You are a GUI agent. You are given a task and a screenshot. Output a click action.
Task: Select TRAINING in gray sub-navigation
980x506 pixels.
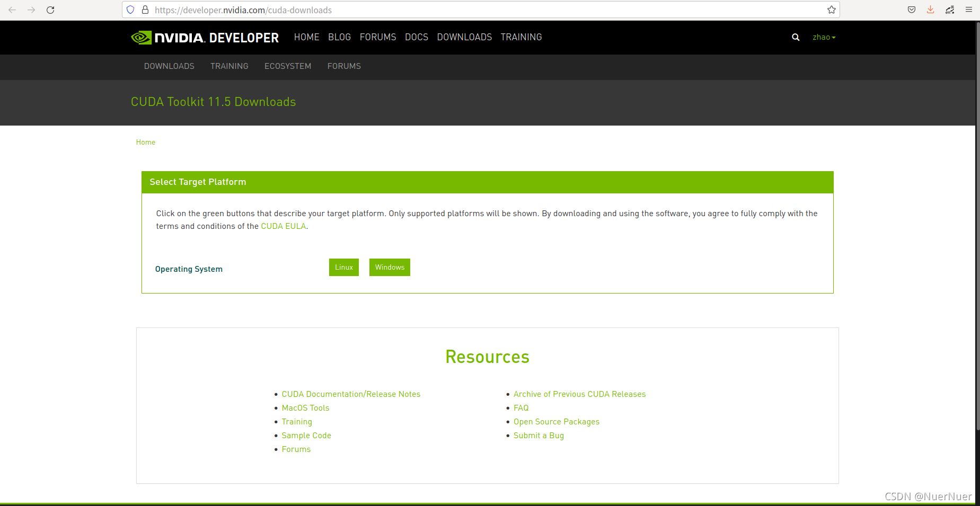pos(229,66)
